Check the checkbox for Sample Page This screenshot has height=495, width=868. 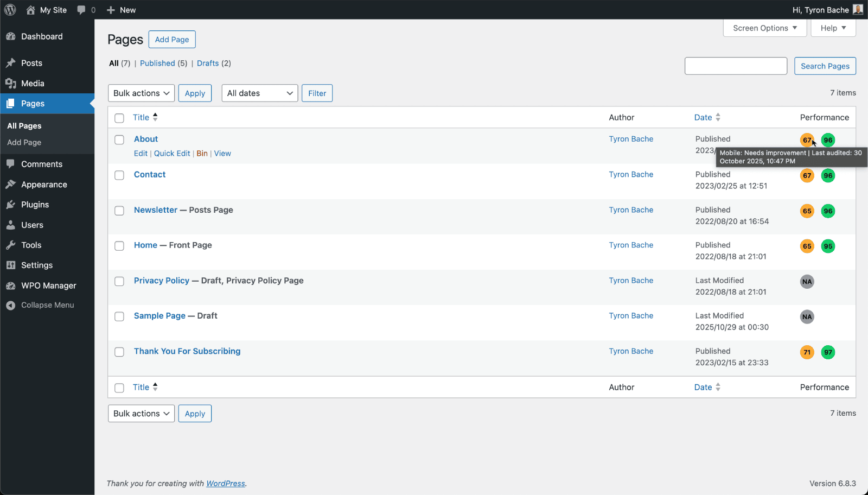119,316
